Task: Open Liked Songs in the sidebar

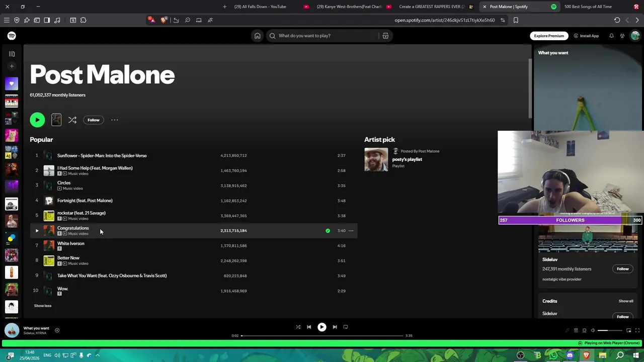Action: [12, 83]
